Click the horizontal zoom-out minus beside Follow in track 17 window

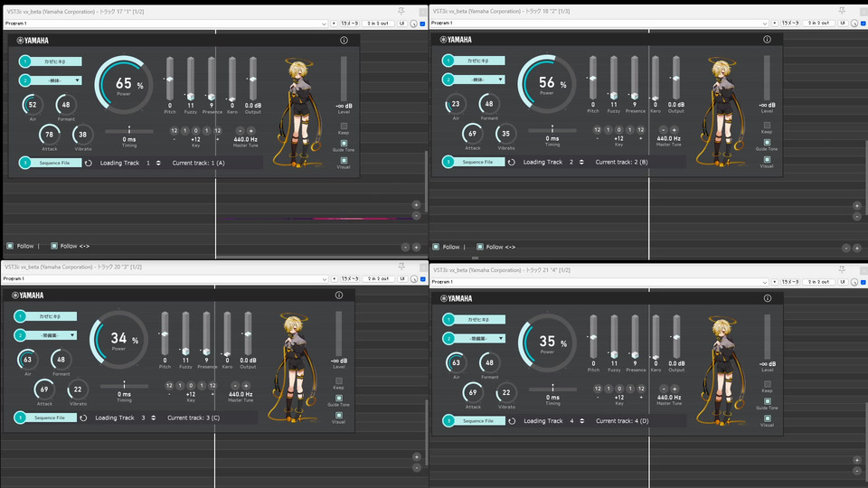[405, 247]
